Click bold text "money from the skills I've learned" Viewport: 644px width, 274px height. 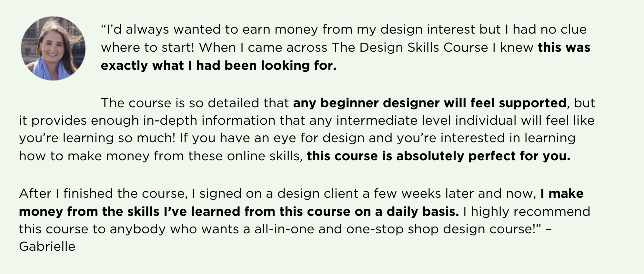(130, 212)
